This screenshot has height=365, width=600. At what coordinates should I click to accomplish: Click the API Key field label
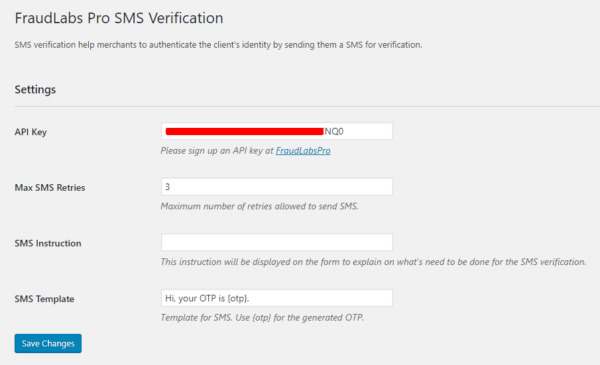(31, 132)
